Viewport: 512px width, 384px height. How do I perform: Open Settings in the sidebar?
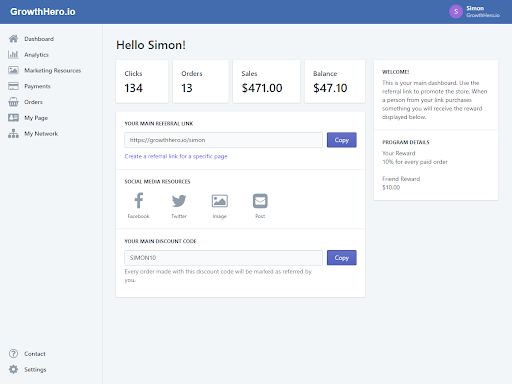35,370
